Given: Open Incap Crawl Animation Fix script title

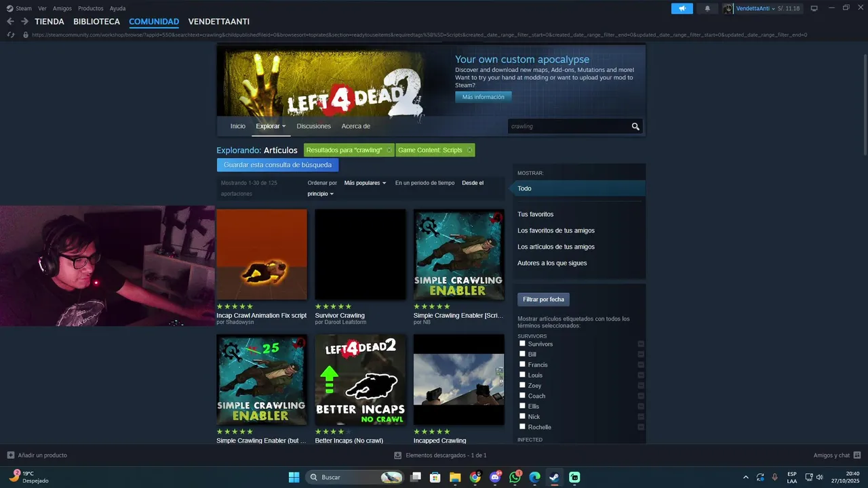Looking at the screenshot, I should click(x=261, y=315).
